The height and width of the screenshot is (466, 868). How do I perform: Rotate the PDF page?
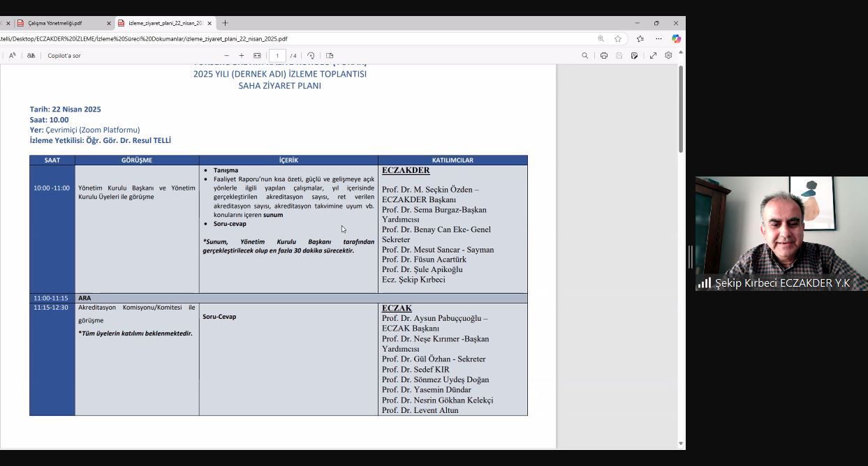(x=311, y=56)
